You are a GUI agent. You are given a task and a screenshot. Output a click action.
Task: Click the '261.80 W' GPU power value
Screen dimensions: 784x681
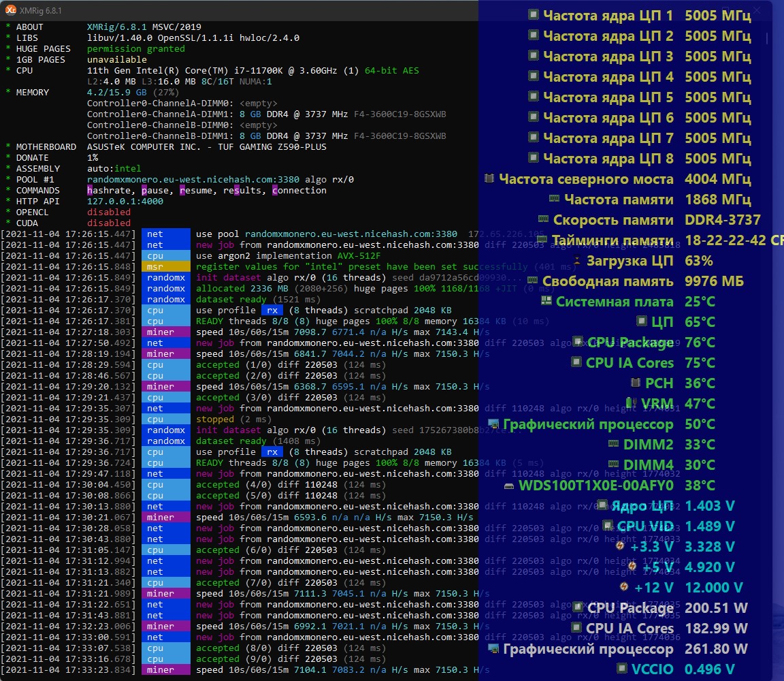pos(716,649)
